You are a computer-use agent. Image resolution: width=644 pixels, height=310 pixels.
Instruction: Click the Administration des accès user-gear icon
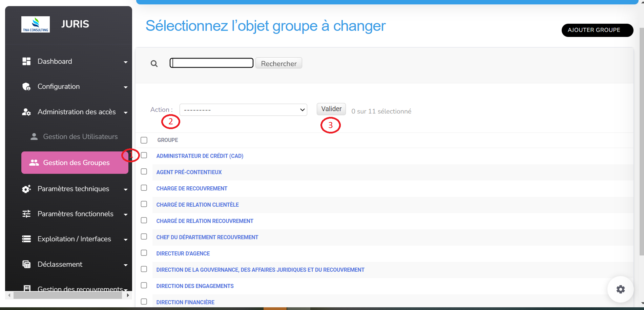click(x=26, y=112)
